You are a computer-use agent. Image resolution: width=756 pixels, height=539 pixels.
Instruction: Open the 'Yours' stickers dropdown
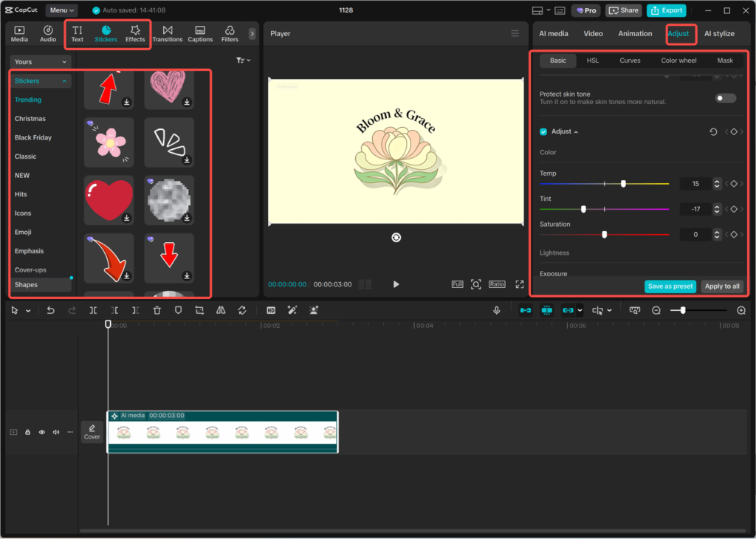(41, 61)
